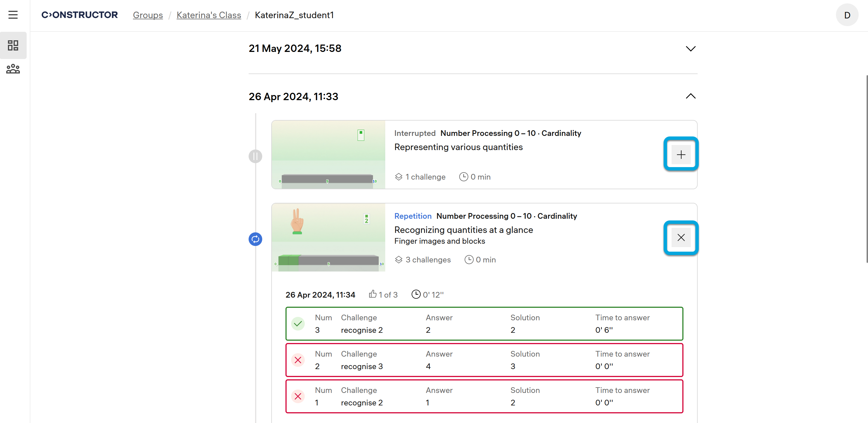Collapse the 26 Apr 2024 session
Screen dimensions: 868x423
click(x=691, y=96)
